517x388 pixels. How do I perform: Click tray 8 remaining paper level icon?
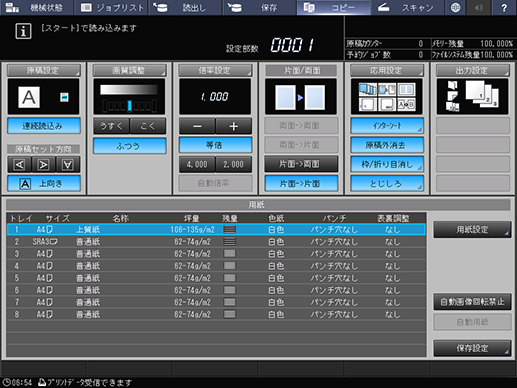230,314
